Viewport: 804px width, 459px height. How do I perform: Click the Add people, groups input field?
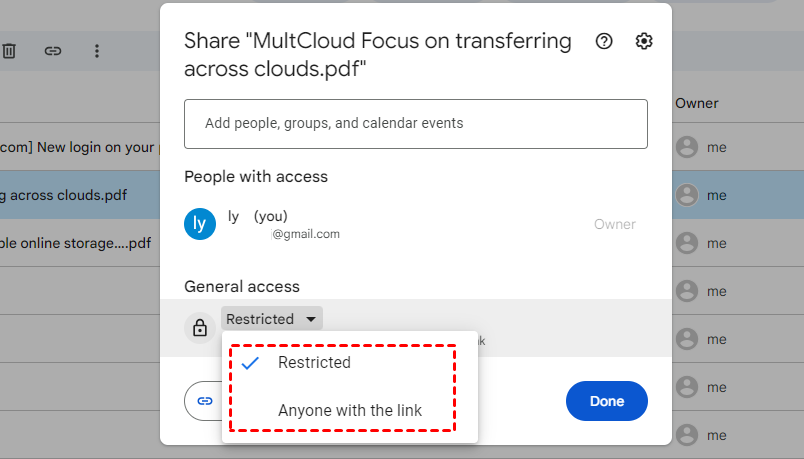tap(415, 124)
